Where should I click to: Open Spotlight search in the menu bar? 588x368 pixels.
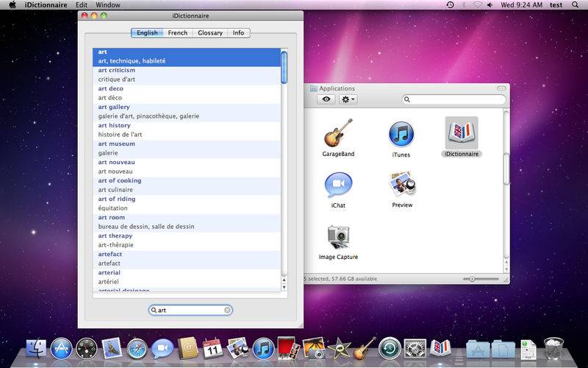575,5
